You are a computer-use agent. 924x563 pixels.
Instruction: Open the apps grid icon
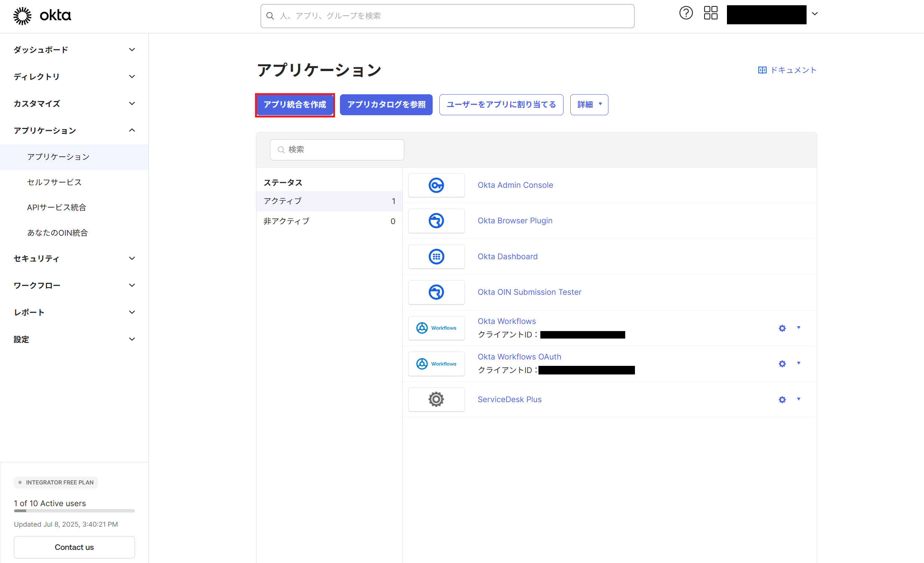(x=710, y=13)
